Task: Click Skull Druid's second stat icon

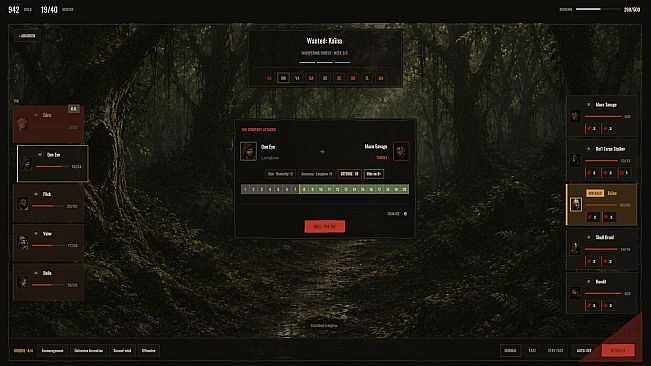Action: point(606,261)
